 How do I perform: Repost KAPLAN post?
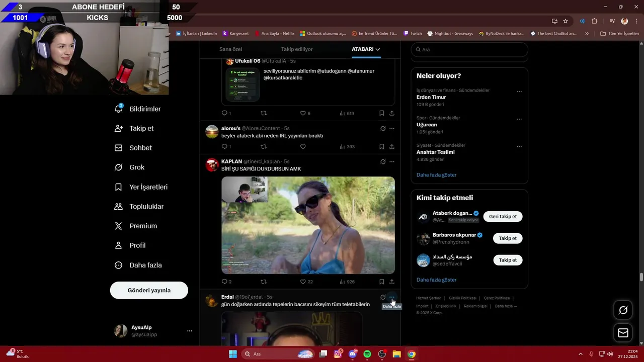264,282
